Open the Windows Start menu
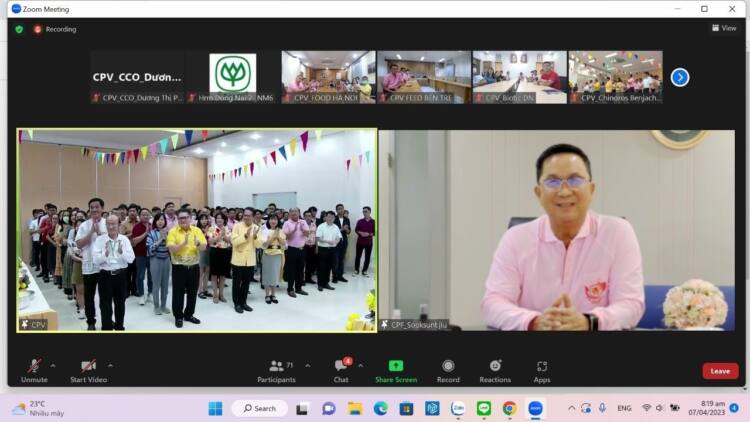Image resolution: width=750 pixels, height=422 pixels. tap(215, 408)
